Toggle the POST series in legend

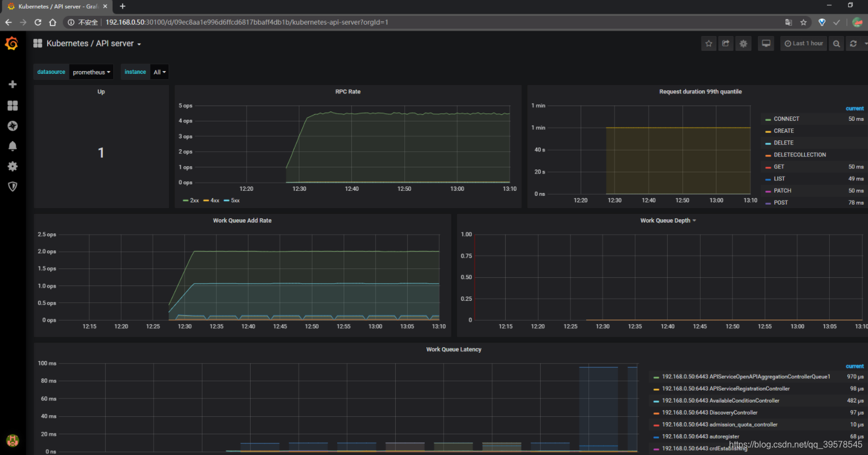pyautogui.click(x=781, y=203)
